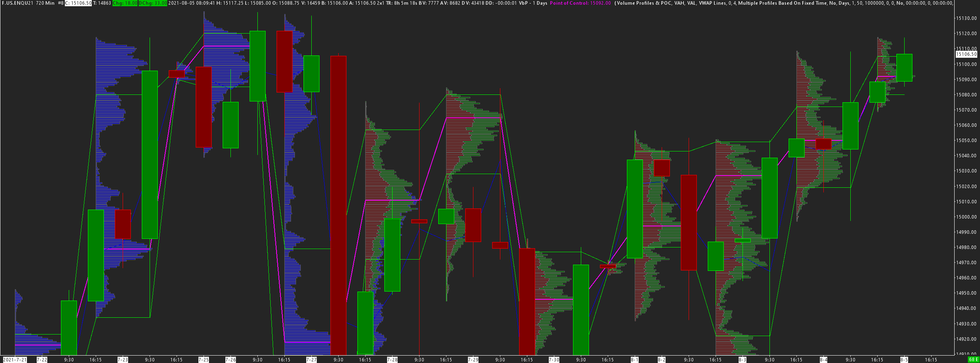The image size is (980, 363).
Task: Select the 7-28 date marker
Action: tap(392, 359)
